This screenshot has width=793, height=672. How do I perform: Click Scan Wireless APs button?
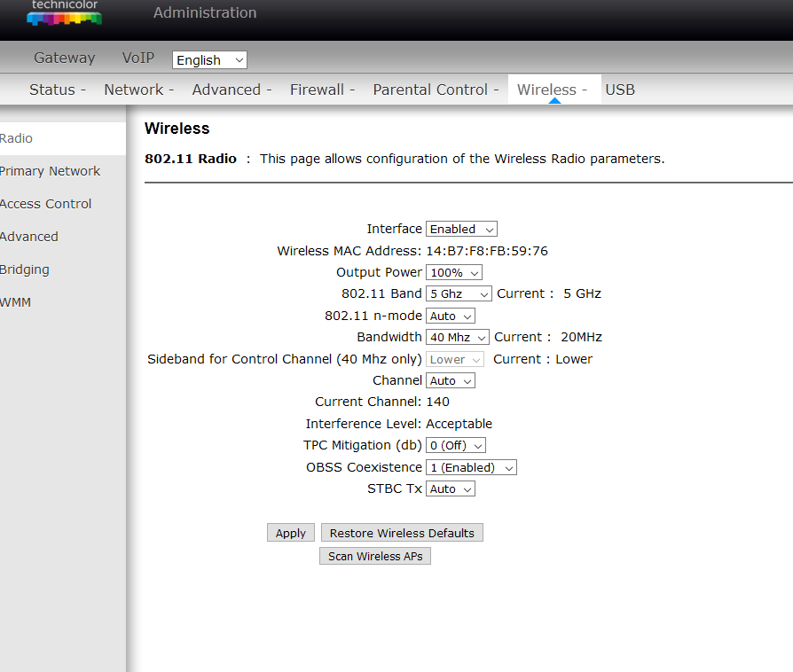(x=375, y=556)
